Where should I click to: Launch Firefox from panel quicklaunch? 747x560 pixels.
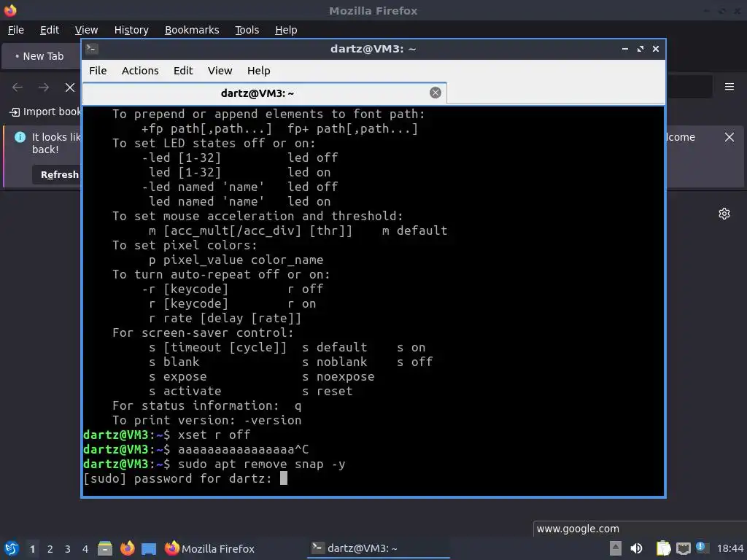(127, 548)
